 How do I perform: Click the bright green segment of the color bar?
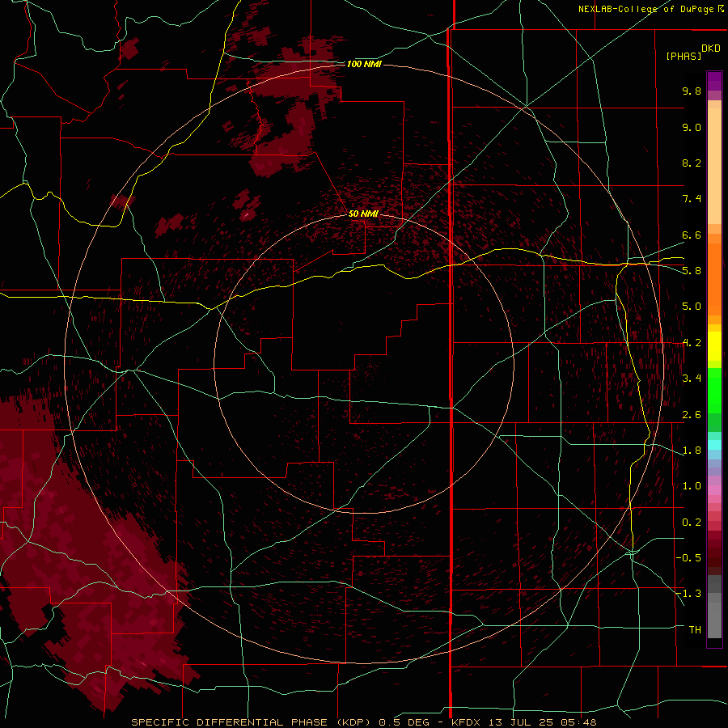pyautogui.click(x=714, y=389)
